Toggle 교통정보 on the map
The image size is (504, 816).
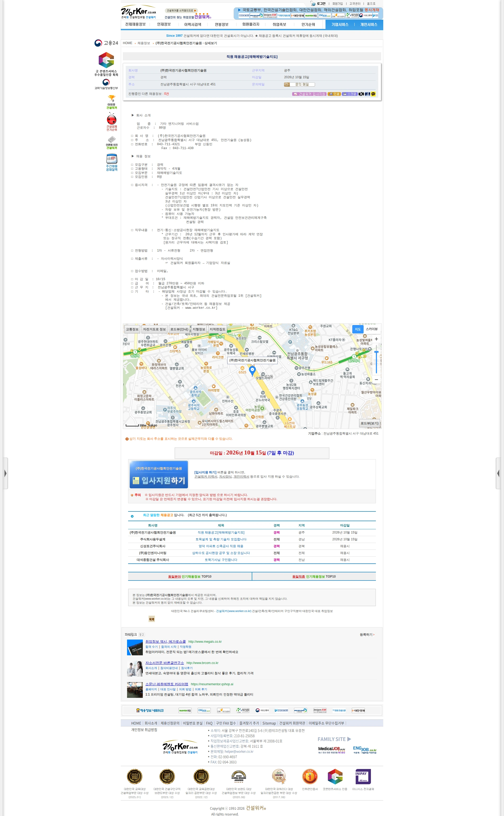pyautogui.click(x=132, y=329)
